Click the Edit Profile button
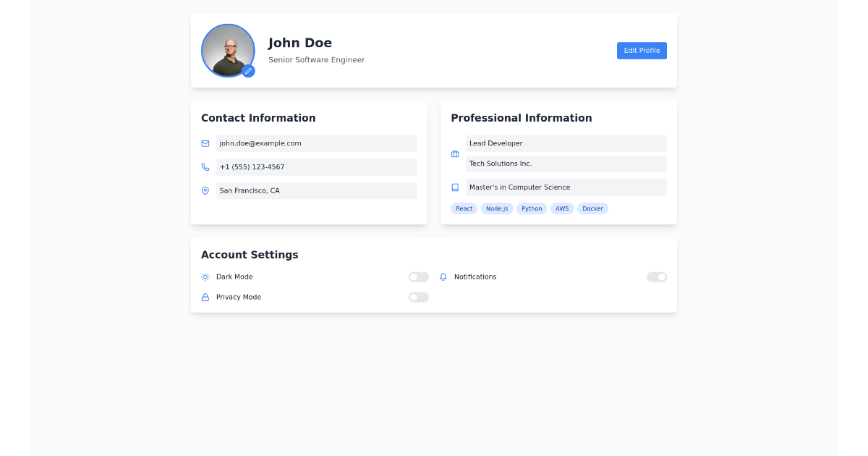868x456 pixels. [642, 50]
